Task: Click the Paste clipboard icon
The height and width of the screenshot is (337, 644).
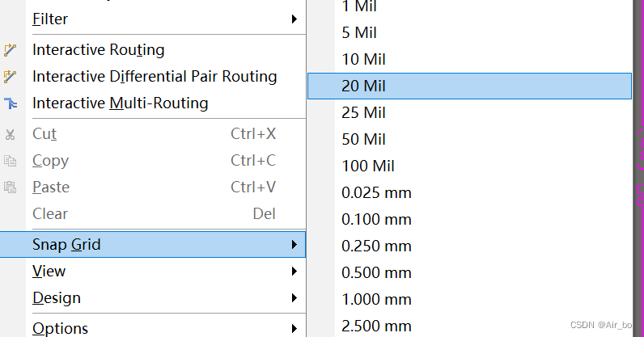Action: click(11, 187)
